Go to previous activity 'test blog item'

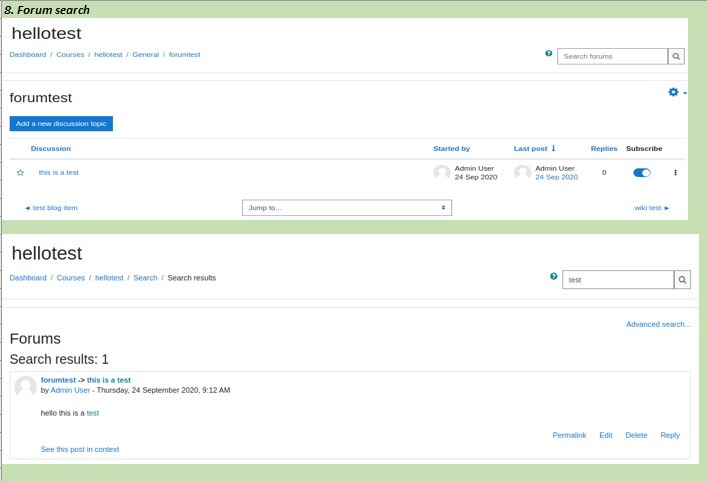pyautogui.click(x=51, y=208)
